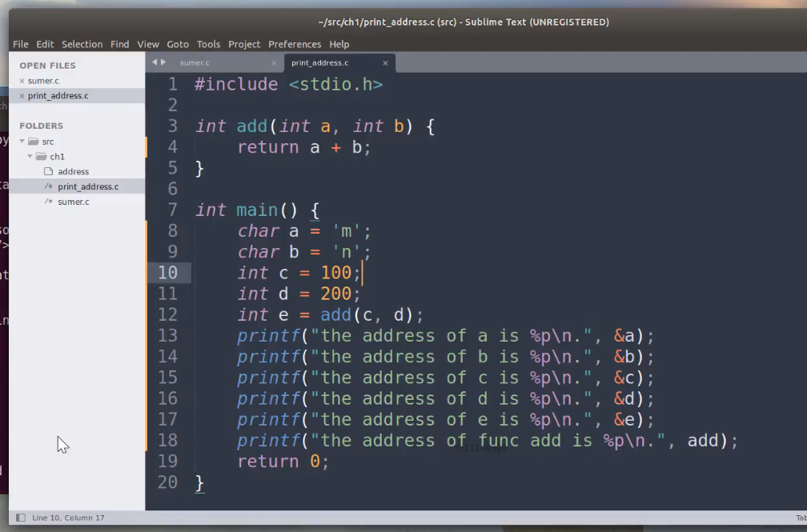Switch to the sumer.c tab

[x=195, y=62]
